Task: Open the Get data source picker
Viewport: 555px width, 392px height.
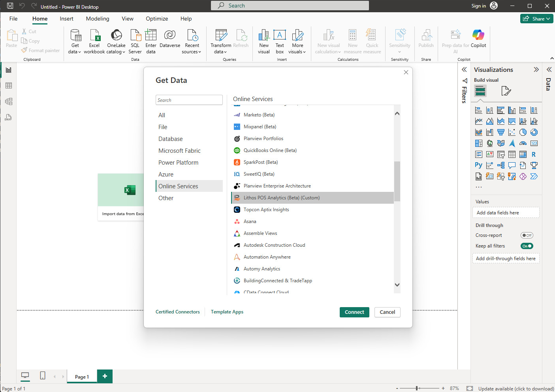Action: [x=75, y=41]
